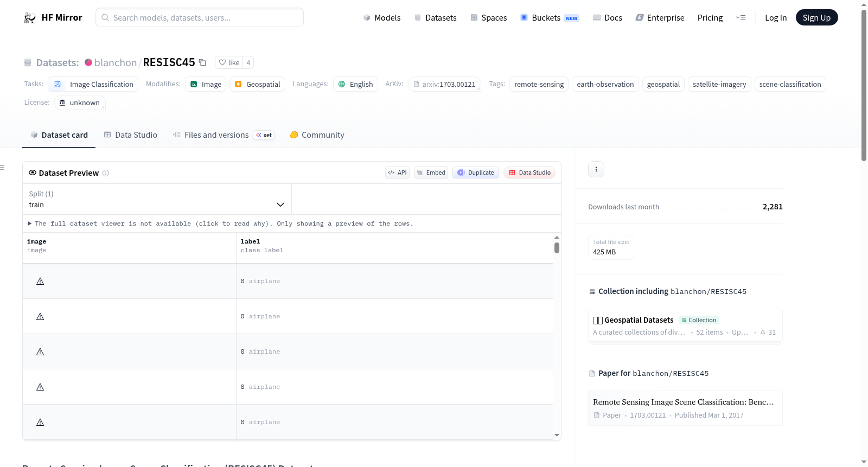
Task: Click the 425 MB total file size box
Action: coord(611,247)
